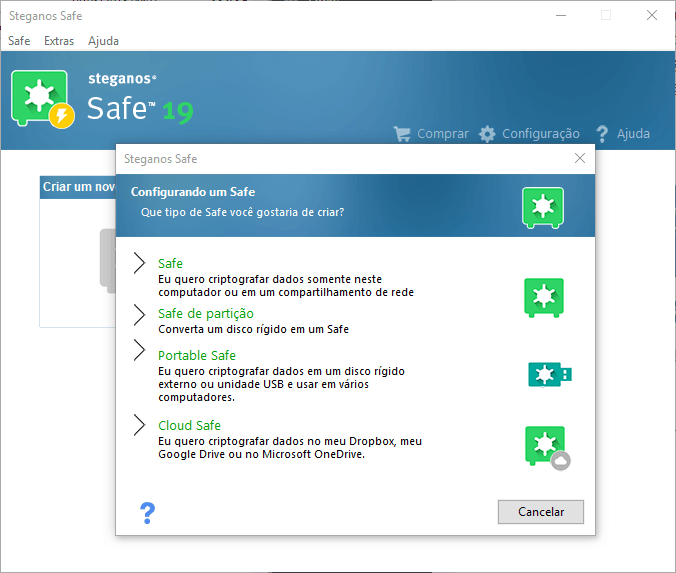Click the Configuração gear icon
Image resolution: width=676 pixels, height=573 pixels.
tap(487, 134)
